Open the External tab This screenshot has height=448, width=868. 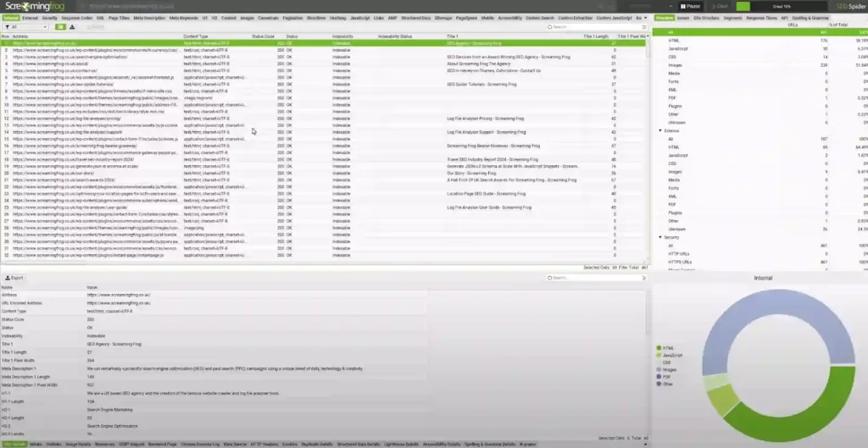click(31, 18)
